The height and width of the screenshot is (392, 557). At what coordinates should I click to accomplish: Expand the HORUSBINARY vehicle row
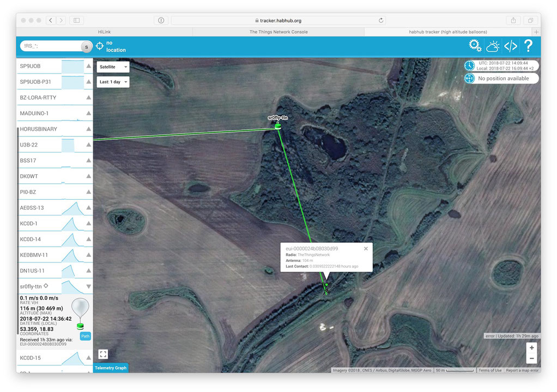[88, 129]
